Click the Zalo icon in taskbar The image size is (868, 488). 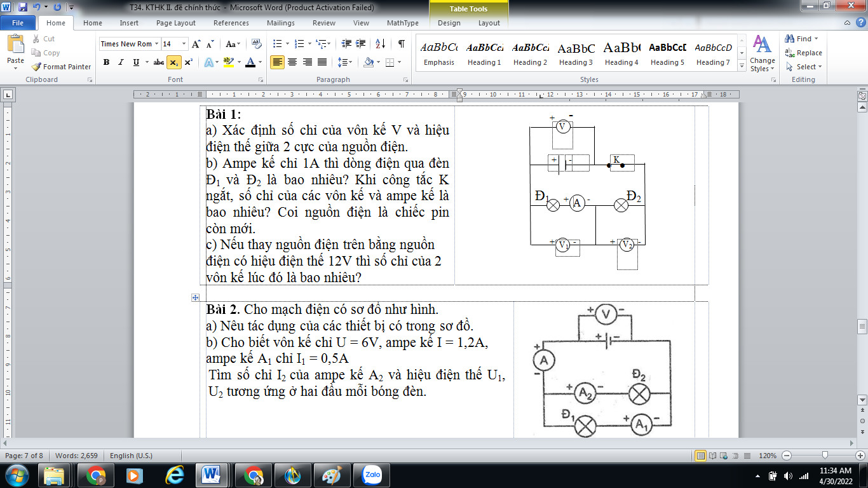pos(372,475)
